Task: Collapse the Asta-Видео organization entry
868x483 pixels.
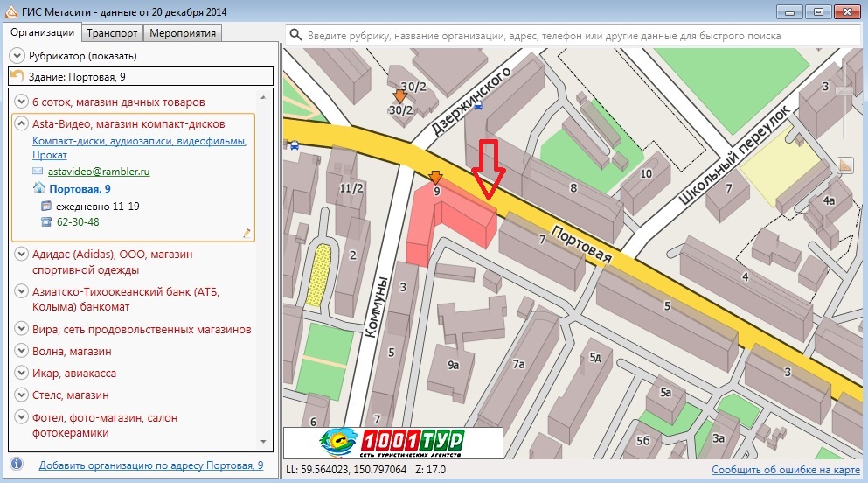Action: coord(22,124)
